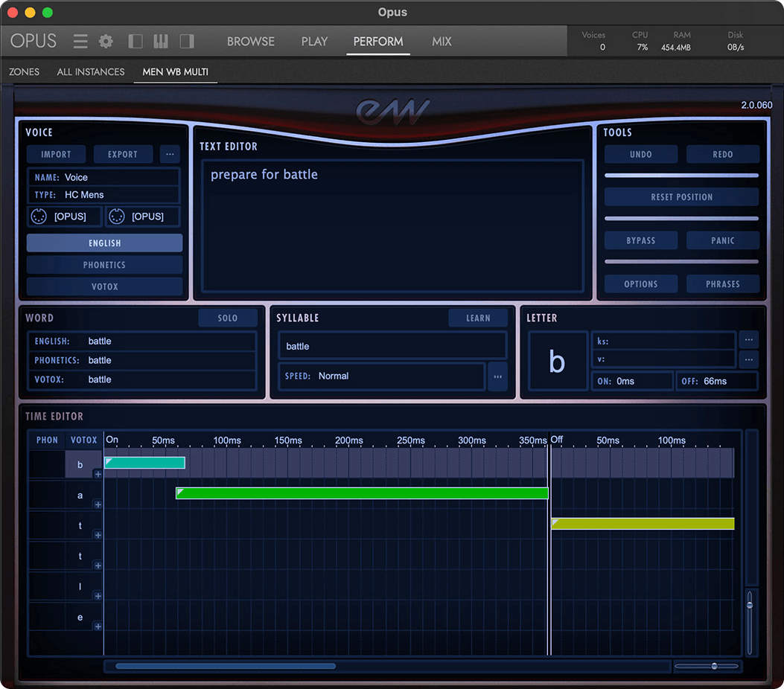Screen dimensions: 784x689
Task: Select PHONETICS input mode
Action: [104, 265]
